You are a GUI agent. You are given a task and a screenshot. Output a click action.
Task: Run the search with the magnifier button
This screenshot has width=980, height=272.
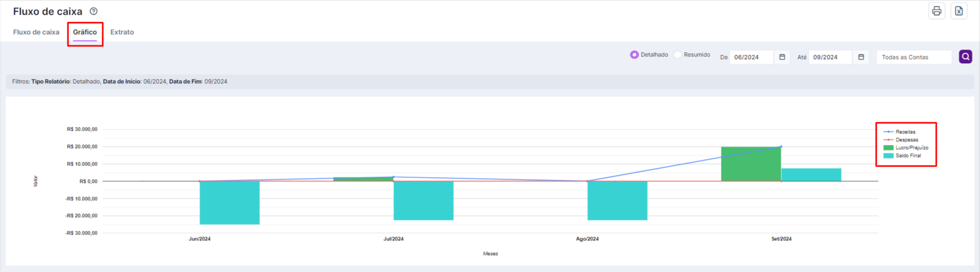pyautogui.click(x=965, y=57)
